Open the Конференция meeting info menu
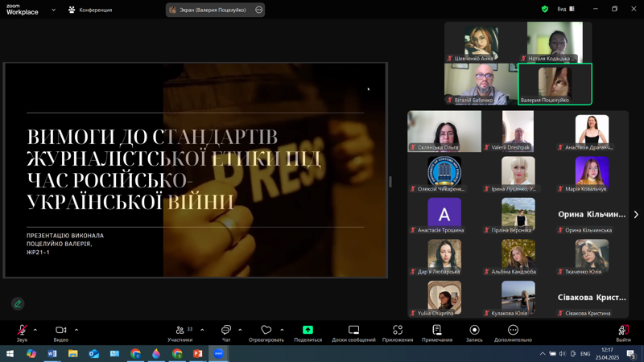 (90, 10)
